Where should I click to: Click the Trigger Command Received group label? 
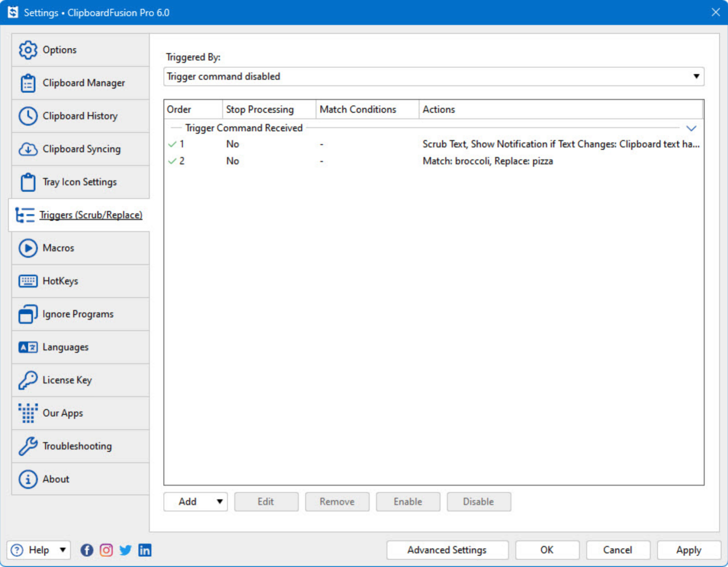pos(244,128)
